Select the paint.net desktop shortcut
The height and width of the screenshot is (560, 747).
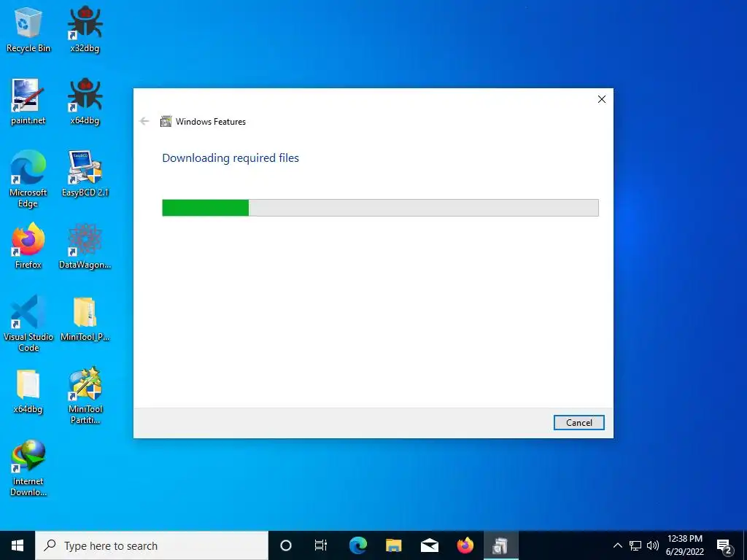pos(28,102)
